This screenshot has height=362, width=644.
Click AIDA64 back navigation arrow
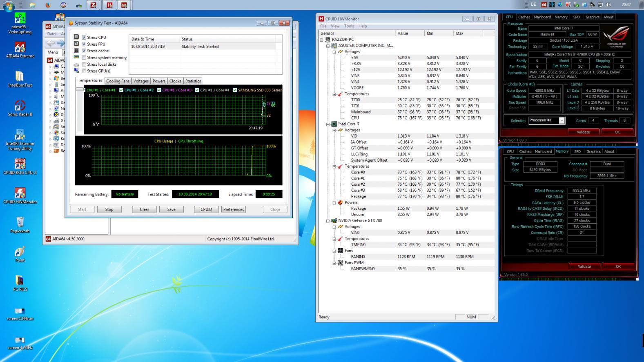pos(51,43)
